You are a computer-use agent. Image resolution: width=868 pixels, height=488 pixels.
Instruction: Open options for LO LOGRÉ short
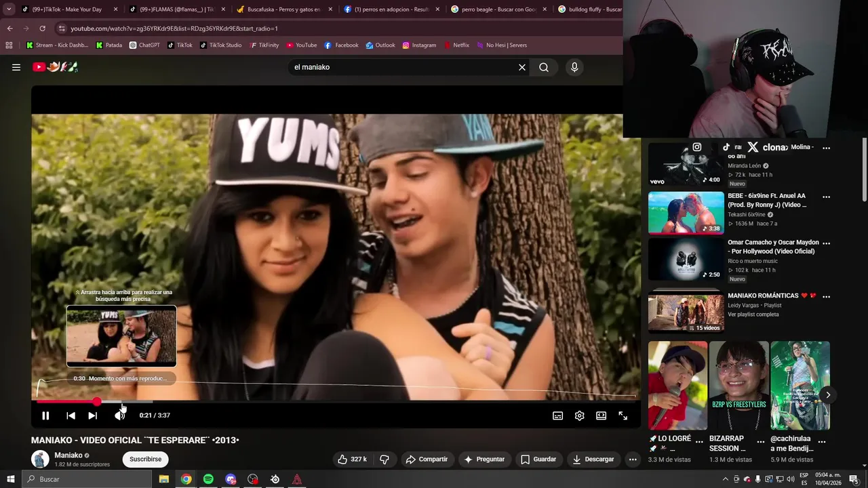click(x=699, y=441)
